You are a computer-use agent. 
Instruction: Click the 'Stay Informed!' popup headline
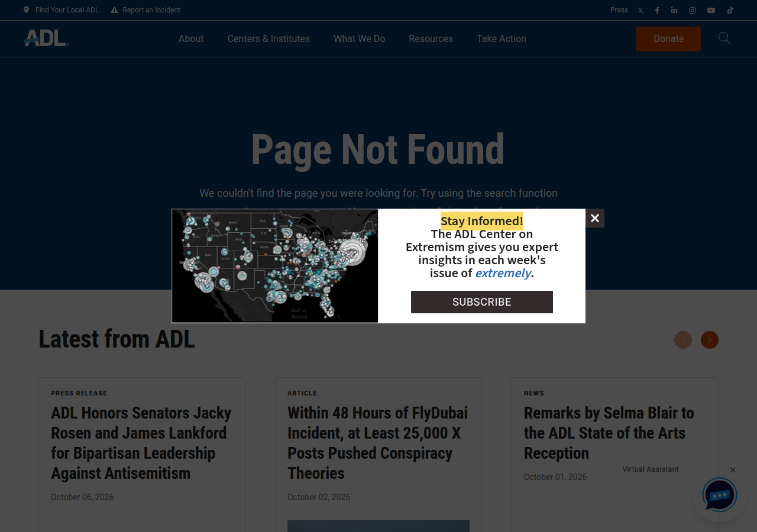click(x=482, y=221)
